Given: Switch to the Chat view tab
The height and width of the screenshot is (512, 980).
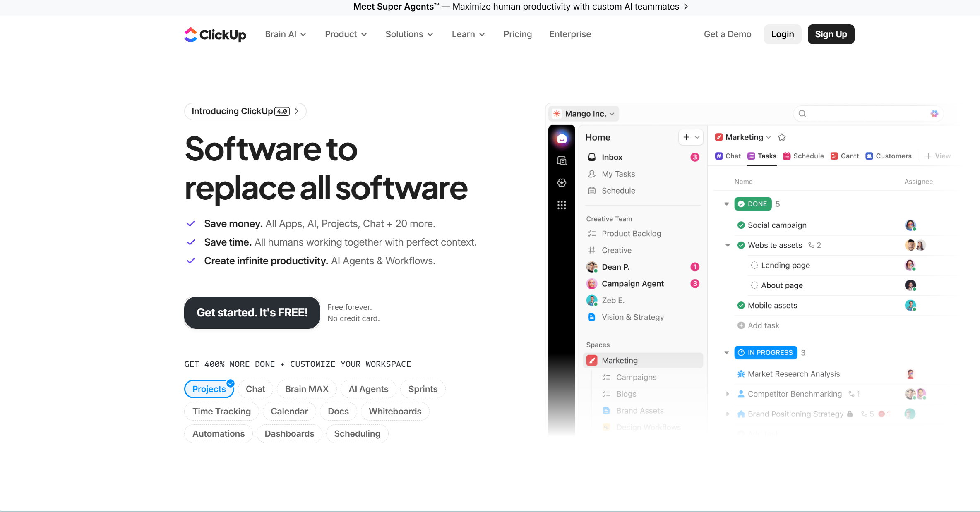Looking at the screenshot, I should click(728, 156).
